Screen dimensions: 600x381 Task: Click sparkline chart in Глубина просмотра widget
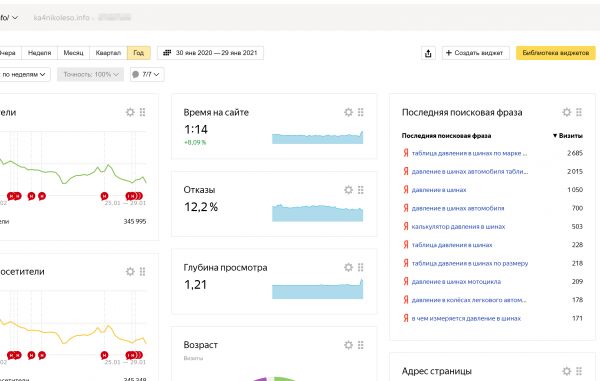pyautogui.click(x=318, y=289)
